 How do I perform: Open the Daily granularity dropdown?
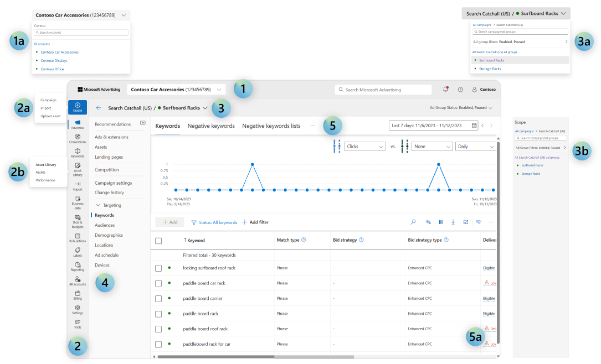click(476, 147)
